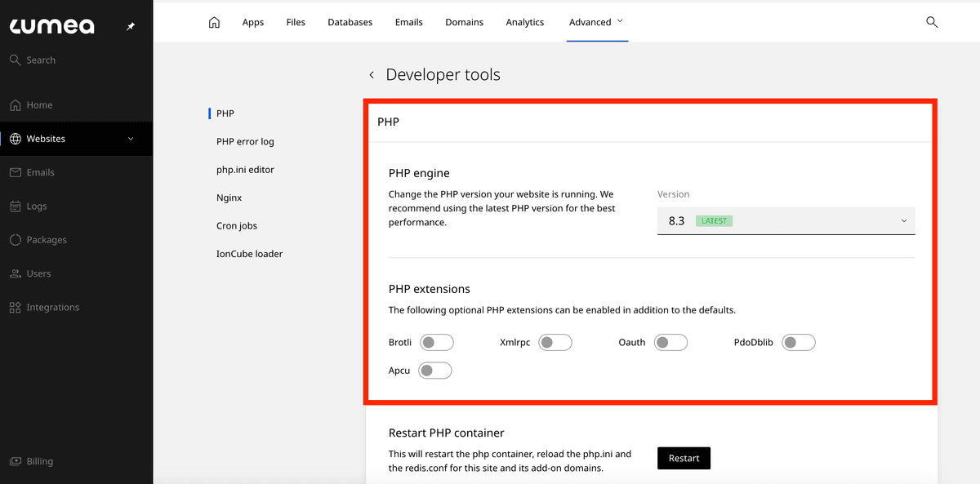Click the Search magnifier icon in the sidebar
The height and width of the screenshot is (484, 980).
coord(15,60)
